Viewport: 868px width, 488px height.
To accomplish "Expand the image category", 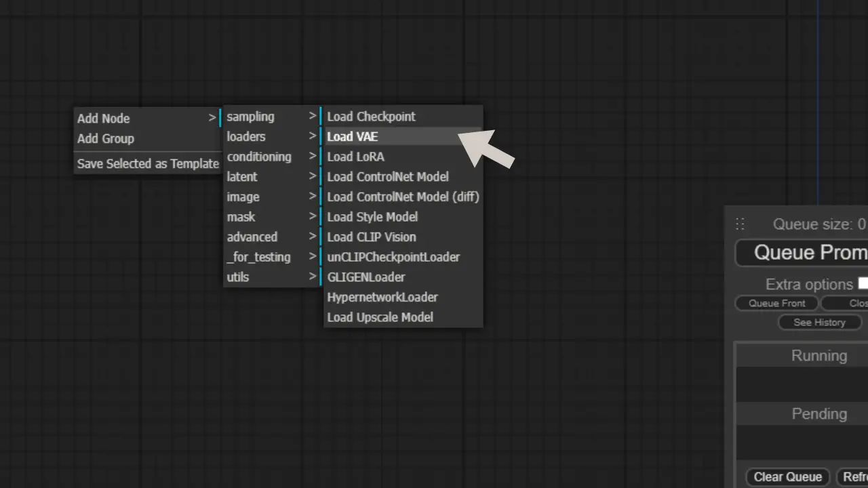I will (x=272, y=197).
